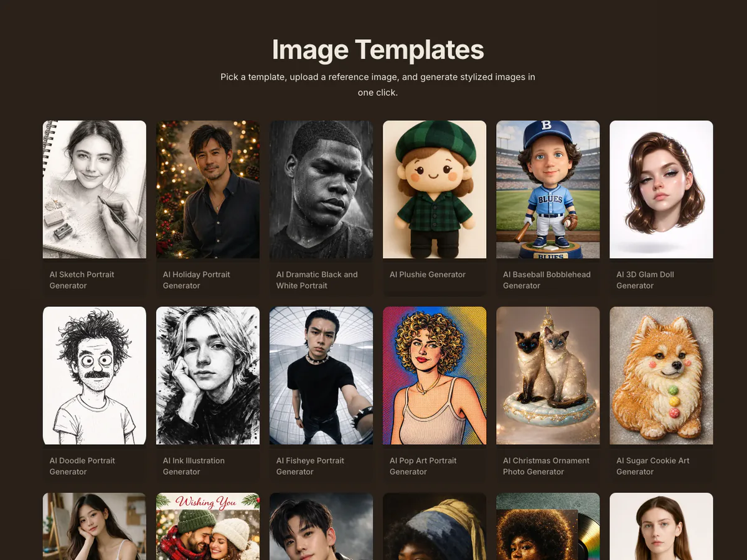Open the AI Doodle Portrait Generator image
This screenshot has width=747, height=560.
click(x=95, y=376)
